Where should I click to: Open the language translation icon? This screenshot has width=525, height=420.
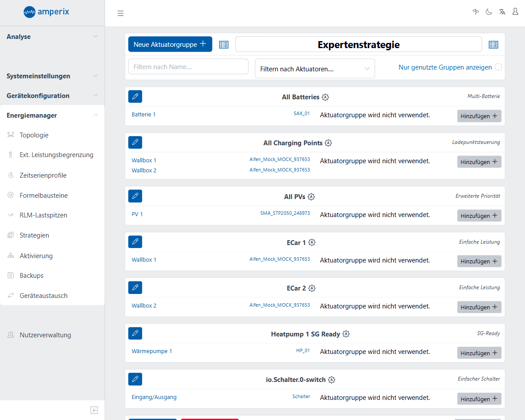[x=502, y=12]
